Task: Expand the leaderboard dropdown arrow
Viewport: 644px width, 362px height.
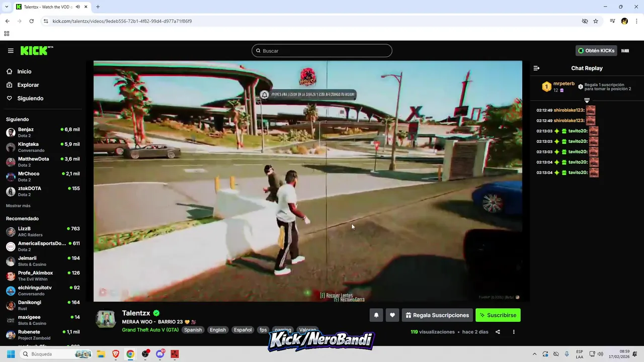Action: pyautogui.click(x=587, y=101)
